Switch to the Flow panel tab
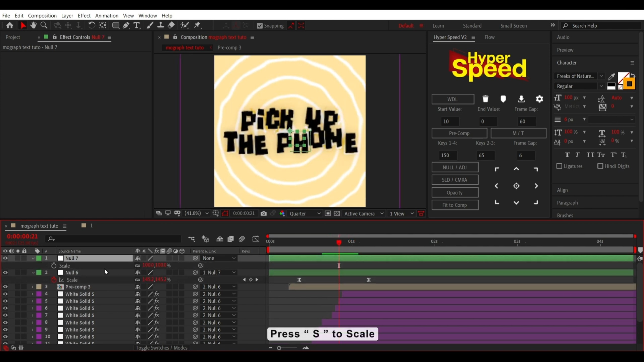 tap(489, 37)
